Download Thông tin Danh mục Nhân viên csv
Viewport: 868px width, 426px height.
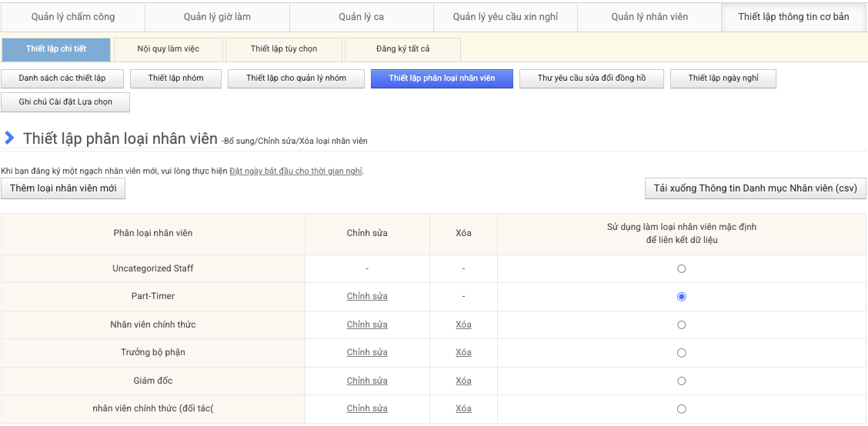tap(755, 188)
